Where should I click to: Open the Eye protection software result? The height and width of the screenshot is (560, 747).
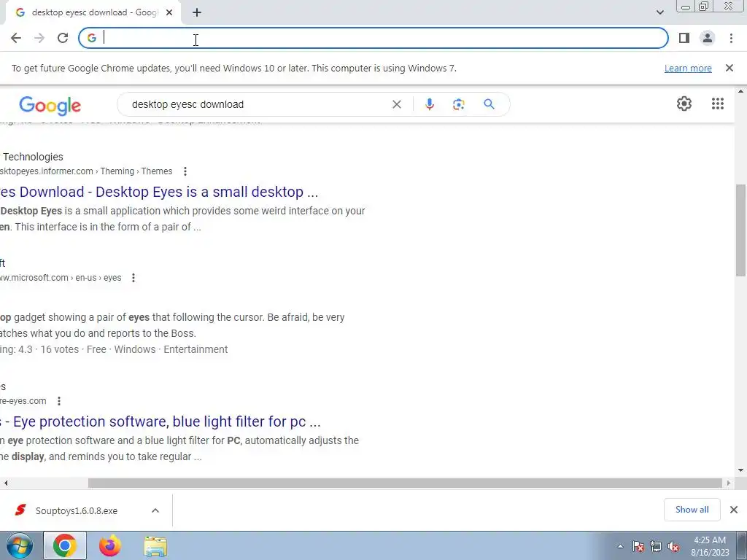[160, 422]
